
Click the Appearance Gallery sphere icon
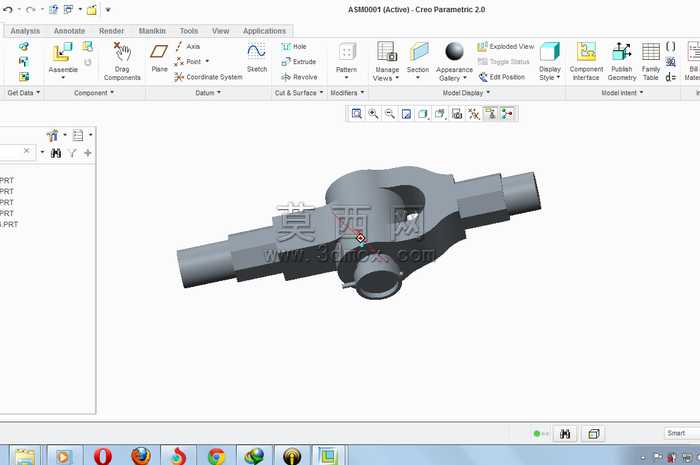[454, 51]
